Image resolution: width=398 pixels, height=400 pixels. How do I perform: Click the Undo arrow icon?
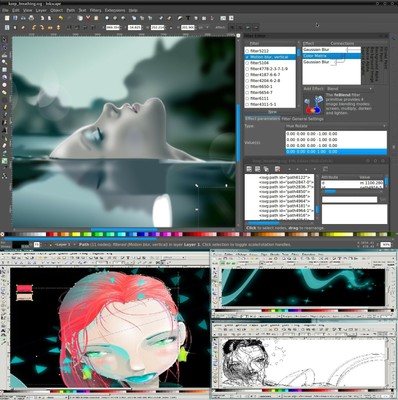61,18
